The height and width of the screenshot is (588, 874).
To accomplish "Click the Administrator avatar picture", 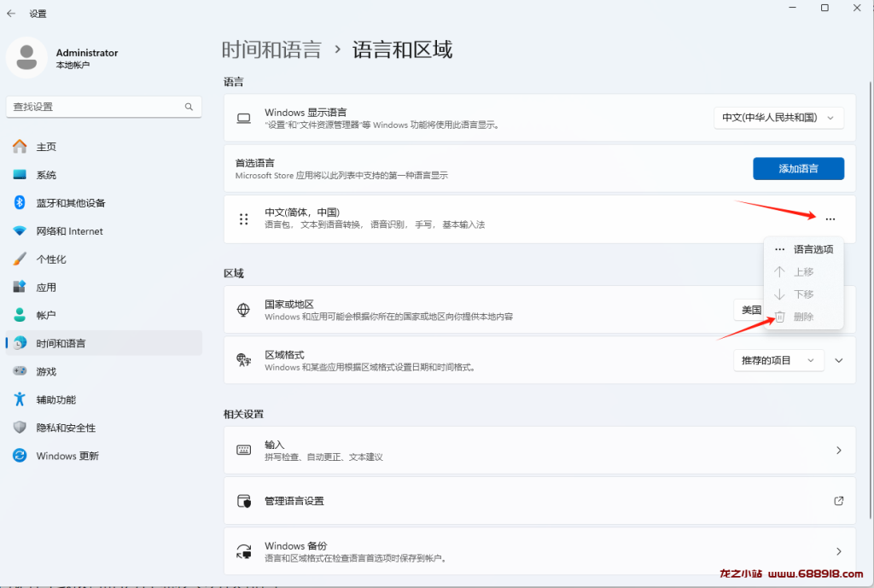I will (26, 57).
